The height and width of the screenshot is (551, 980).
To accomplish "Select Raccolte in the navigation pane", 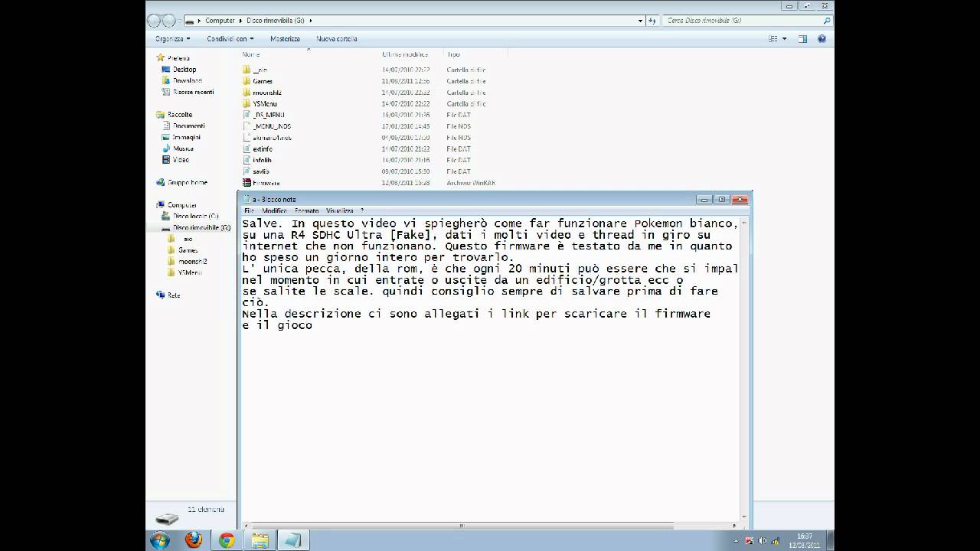I will tap(180, 115).
